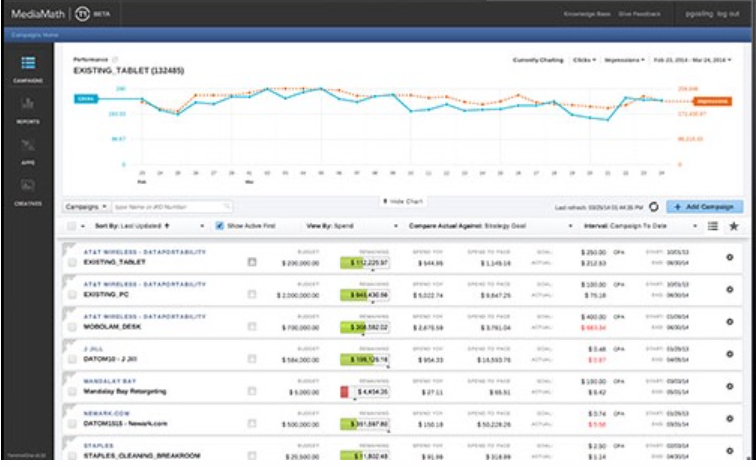756x466 pixels.
Task: Open the Campaigns search-type dropdown
Action: [x=86, y=207]
